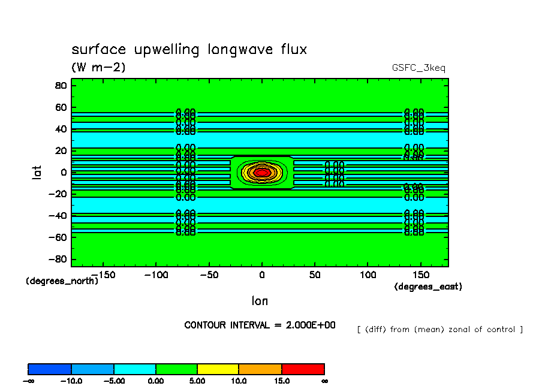Click the red center of the equatorial anomaly
This screenshot has width=542, height=392.
[x=261, y=173]
